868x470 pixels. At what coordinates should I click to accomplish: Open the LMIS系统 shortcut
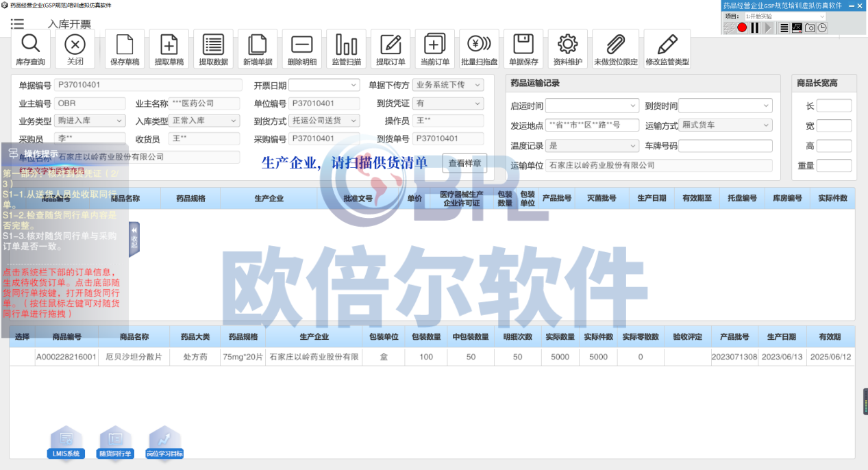(66, 442)
